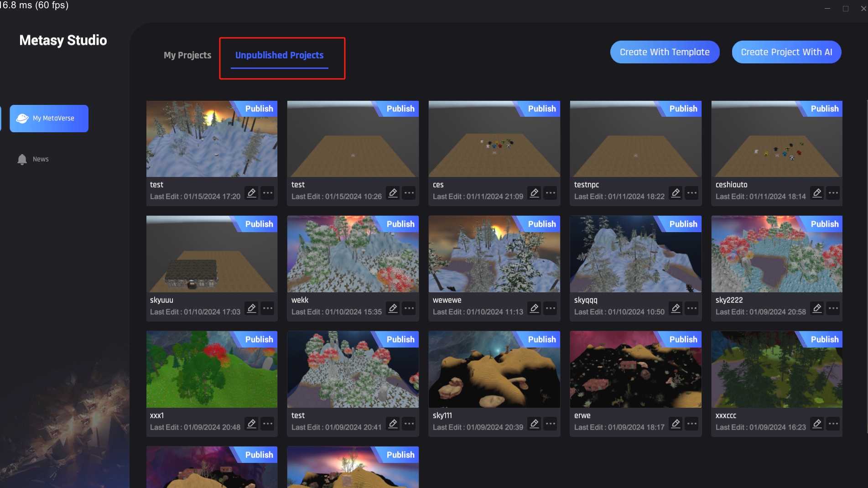Click the edit pencil icon for skyuuu project
Image resolution: width=868 pixels, height=488 pixels.
pos(251,308)
